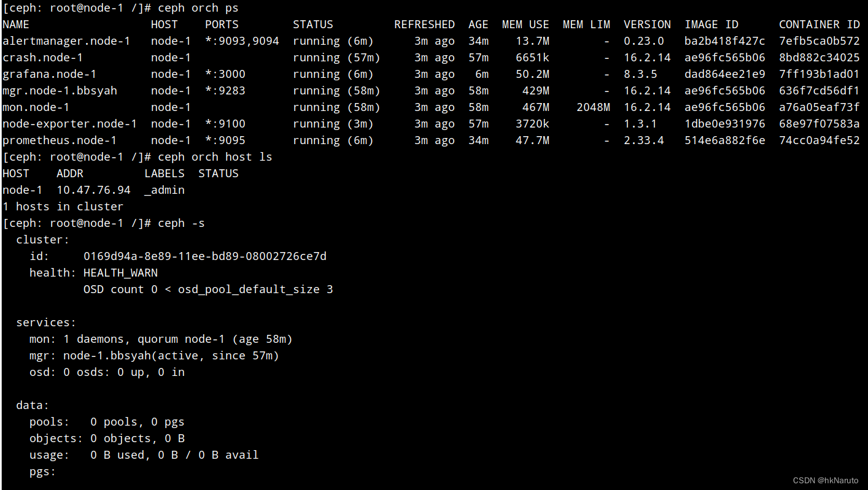Click grafana port *:3000
Viewport: 868px width, 490px height.
pos(225,74)
